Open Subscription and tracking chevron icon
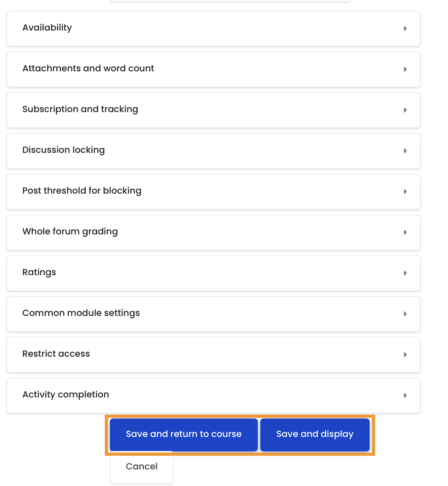Viewport: 448px width, 486px height. 405,110
